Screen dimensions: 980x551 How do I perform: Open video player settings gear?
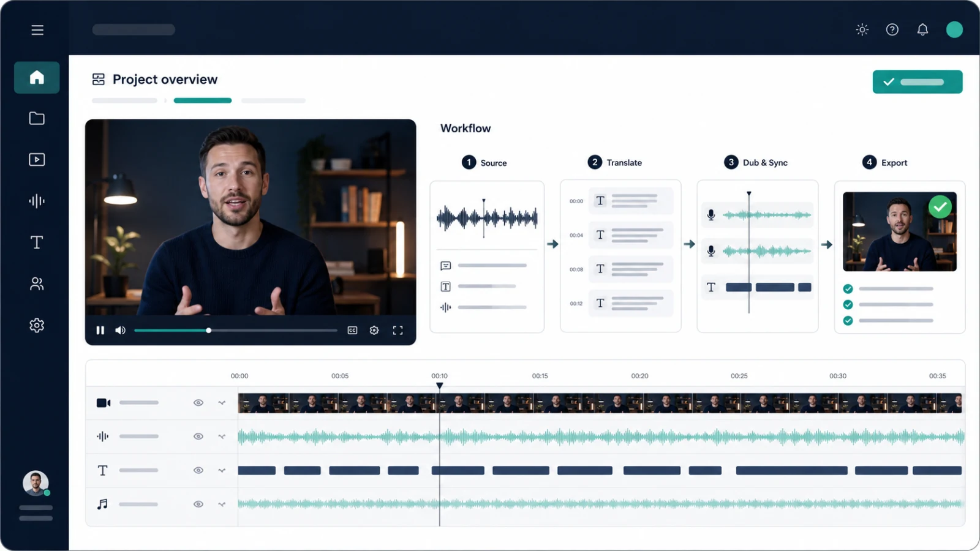pyautogui.click(x=374, y=331)
